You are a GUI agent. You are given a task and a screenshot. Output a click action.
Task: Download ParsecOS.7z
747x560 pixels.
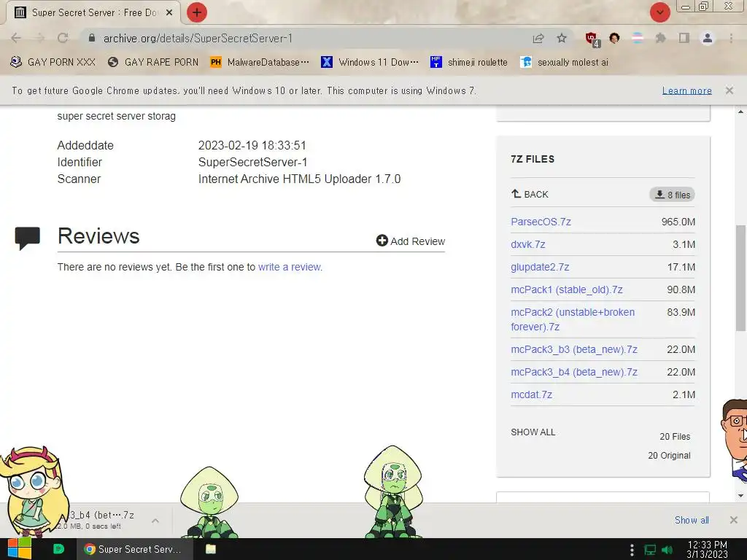click(541, 222)
